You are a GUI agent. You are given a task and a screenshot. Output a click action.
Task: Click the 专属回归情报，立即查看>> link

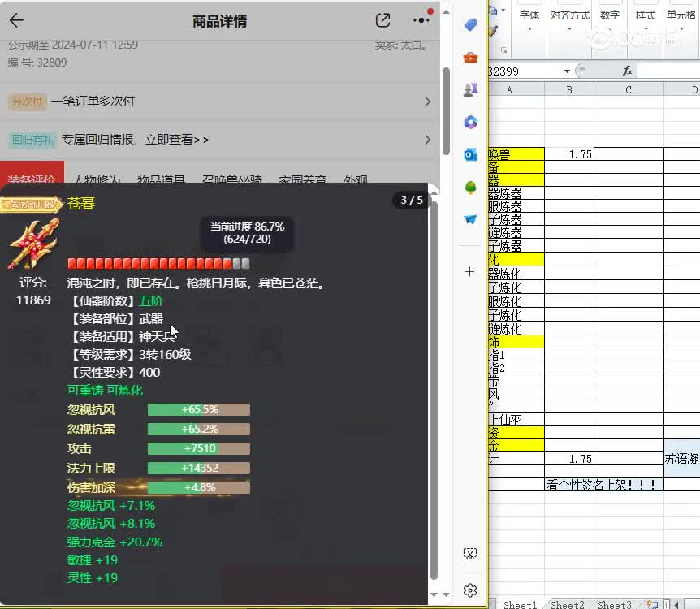tap(136, 140)
